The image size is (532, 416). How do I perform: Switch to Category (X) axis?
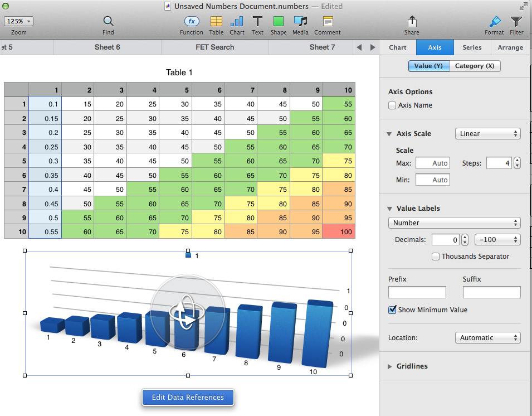point(474,66)
